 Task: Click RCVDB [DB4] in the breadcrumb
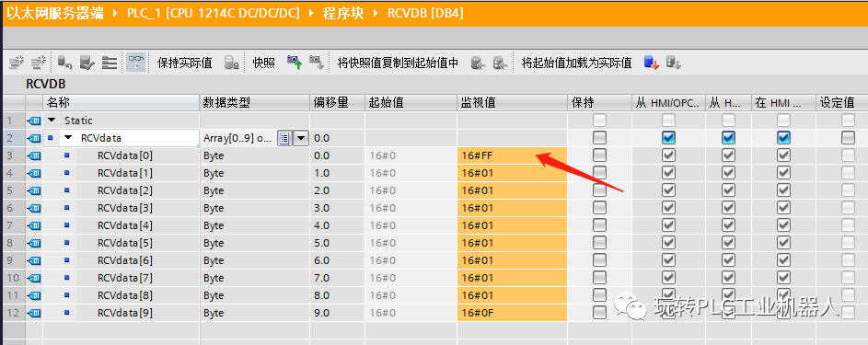tap(425, 13)
